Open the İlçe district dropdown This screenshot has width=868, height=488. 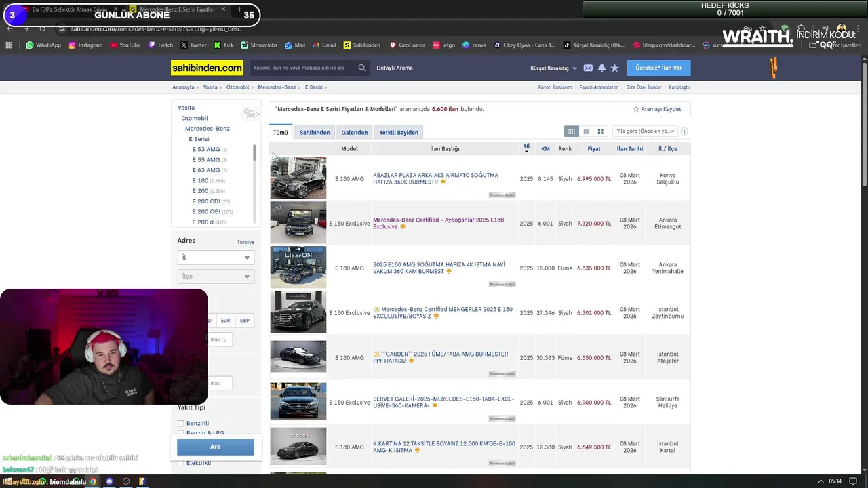[216, 277]
